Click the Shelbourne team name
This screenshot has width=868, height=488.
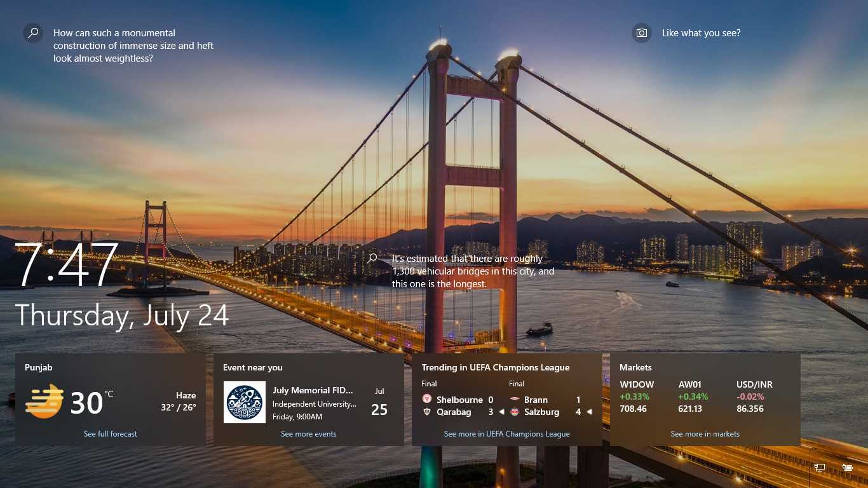point(460,400)
